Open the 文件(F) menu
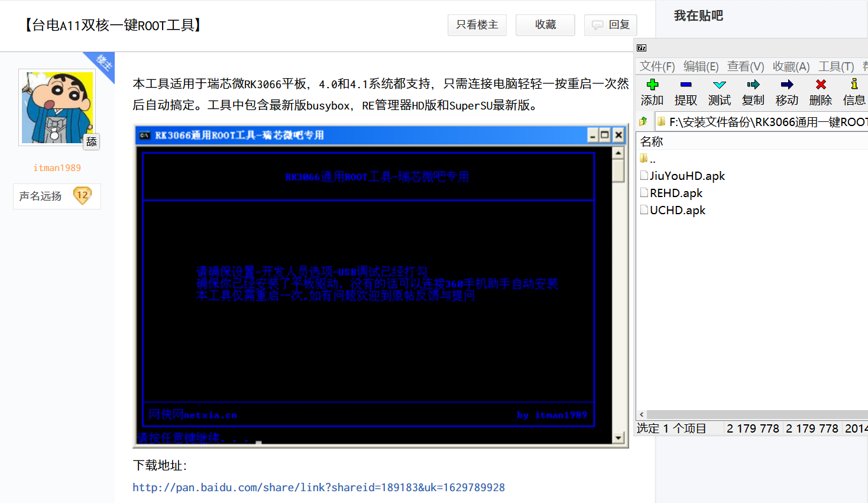 657,66
